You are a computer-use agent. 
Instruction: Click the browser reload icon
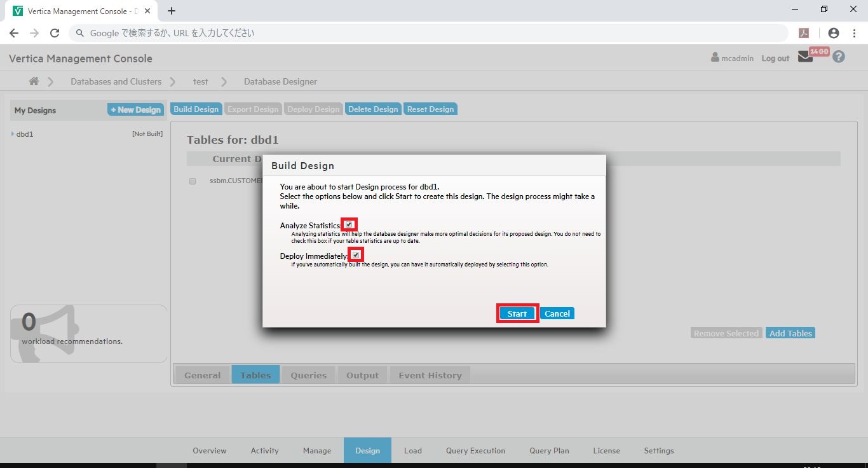click(55, 33)
